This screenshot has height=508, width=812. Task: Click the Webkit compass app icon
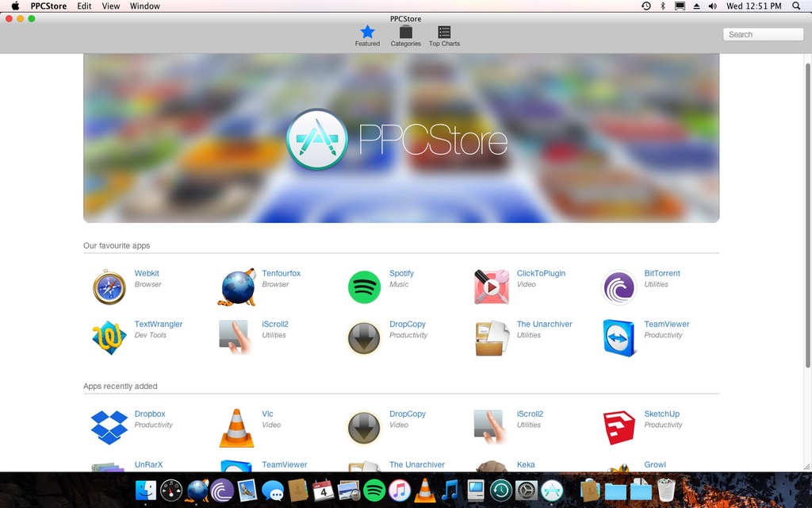[x=109, y=287]
